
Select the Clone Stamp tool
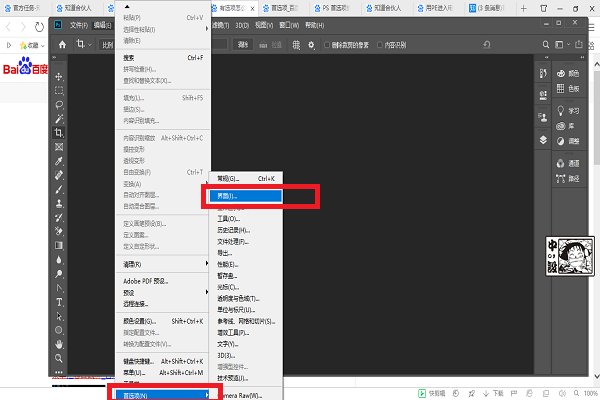tap(59, 204)
